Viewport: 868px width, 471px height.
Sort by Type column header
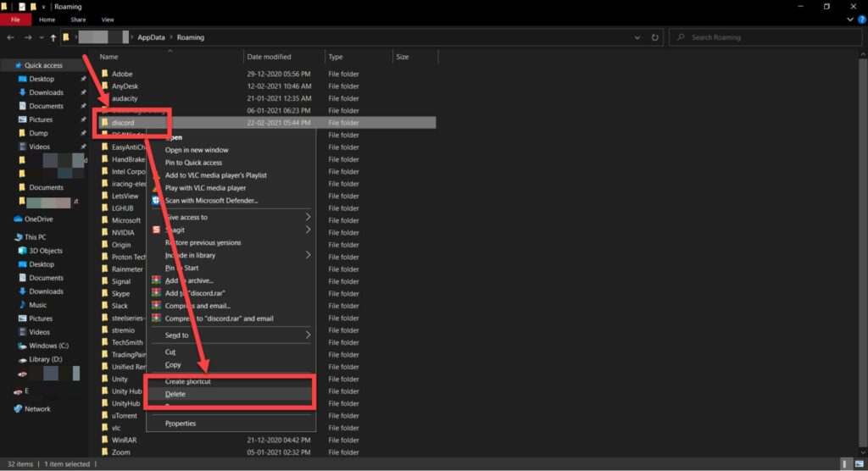point(336,57)
